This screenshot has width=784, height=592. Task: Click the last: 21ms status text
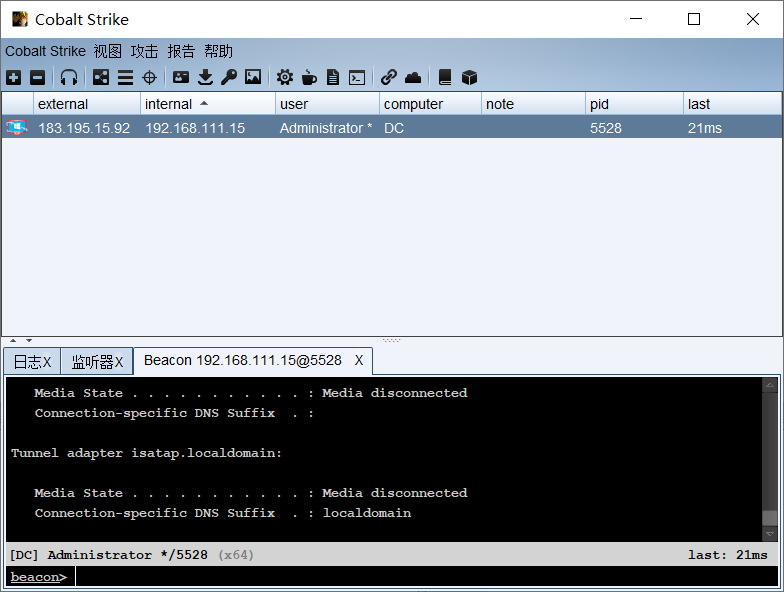click(x=728, y=555)
